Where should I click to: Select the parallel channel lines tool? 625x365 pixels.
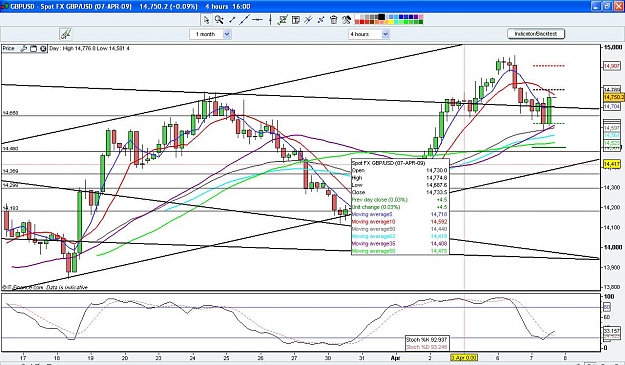pos(308,20)
